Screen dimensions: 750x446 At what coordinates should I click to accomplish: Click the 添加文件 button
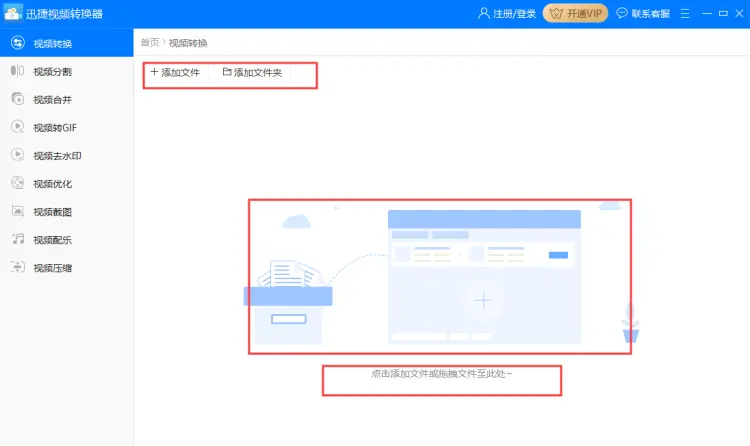pyautogui.click(x=176, y=72)
